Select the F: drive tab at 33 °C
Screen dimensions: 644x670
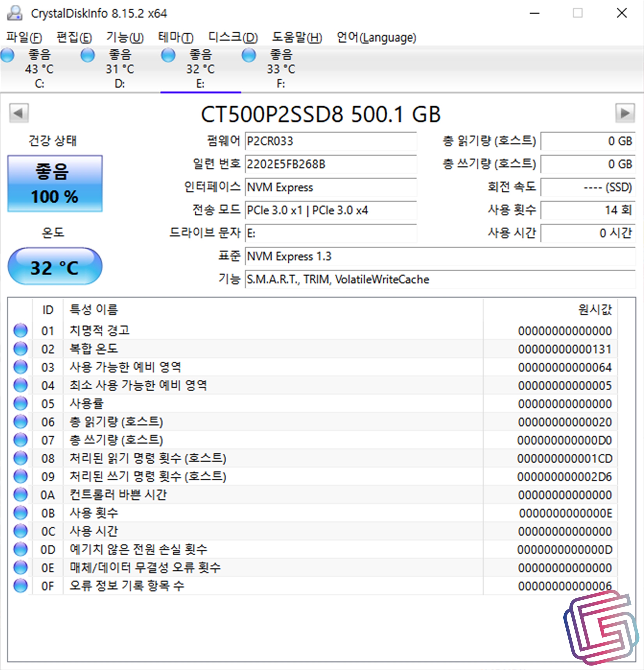281,69
